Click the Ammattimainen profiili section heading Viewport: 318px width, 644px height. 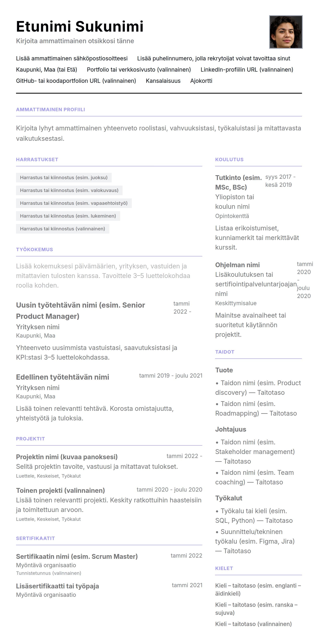(x=50, y=110)
